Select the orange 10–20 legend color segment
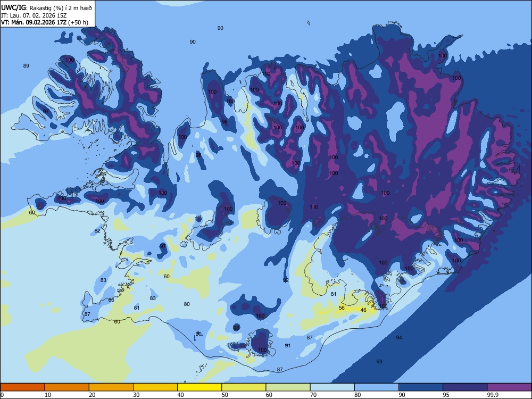The image size is (532, 399). [x=67, y=387]
